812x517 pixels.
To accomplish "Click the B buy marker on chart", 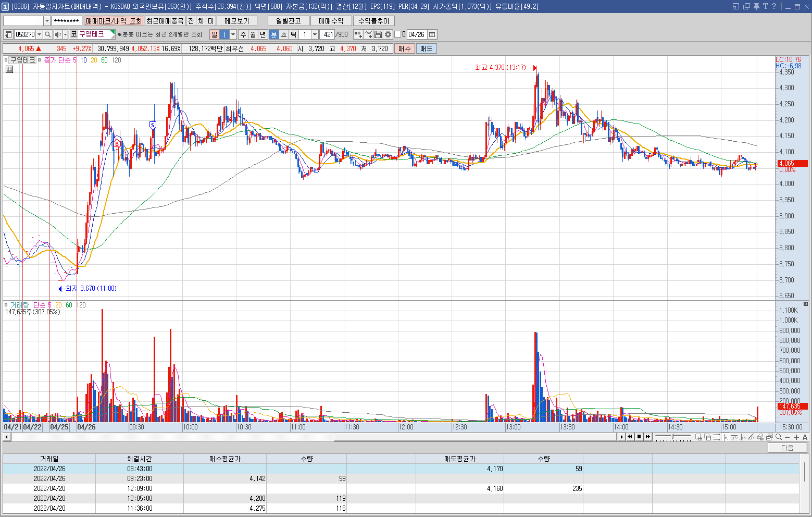I will tap(117, 143).
